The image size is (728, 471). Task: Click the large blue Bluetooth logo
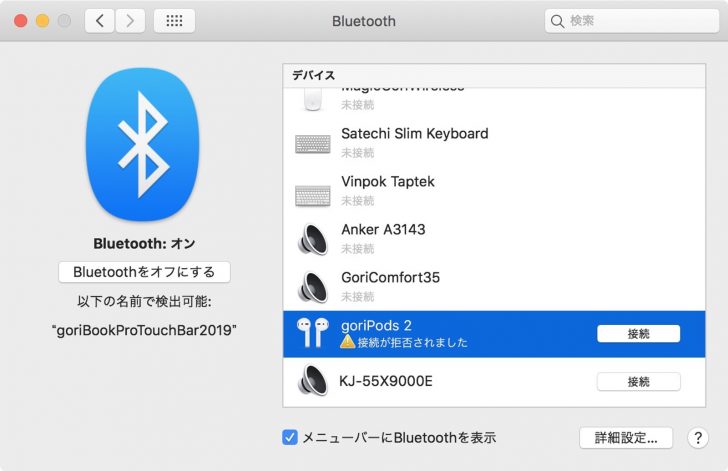coord(143,144)
